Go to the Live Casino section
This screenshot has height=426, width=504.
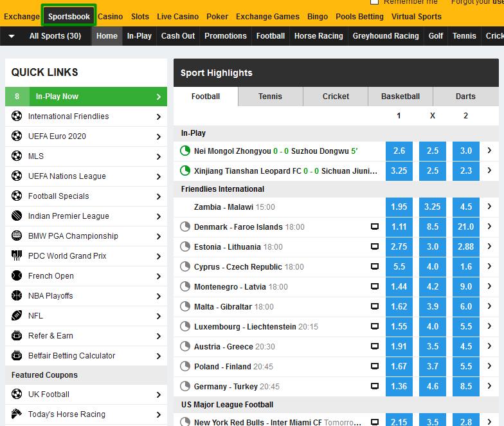pyautogui.click(x=177, y=17)
